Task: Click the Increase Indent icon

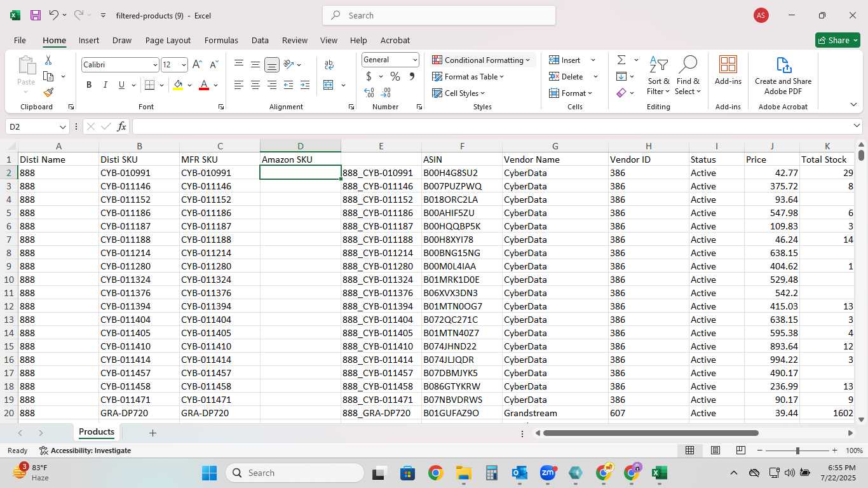Action: click(x=305, y=85)
